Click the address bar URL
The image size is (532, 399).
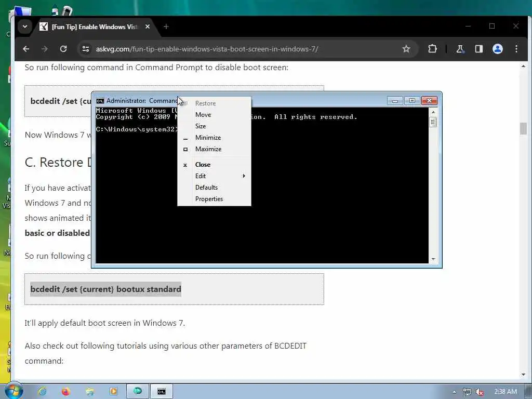click(x=207, y=49)
